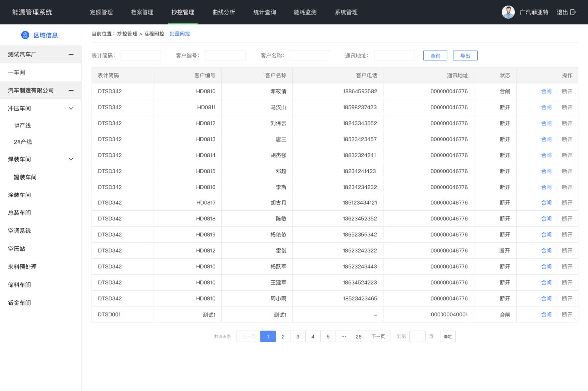The height and width of the screenshot is (391, 588).
Task: Click 合闸 for customer 雷俊
Action: (546, 251)
